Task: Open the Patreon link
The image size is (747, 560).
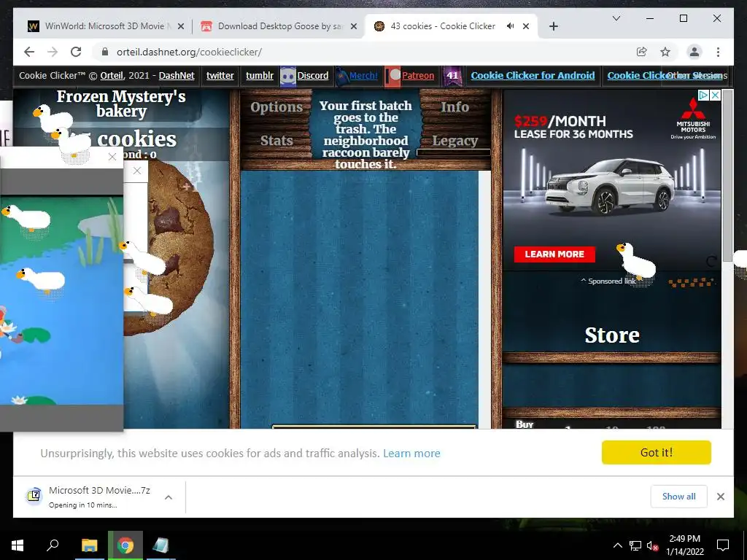Action: tap(418, 76)
